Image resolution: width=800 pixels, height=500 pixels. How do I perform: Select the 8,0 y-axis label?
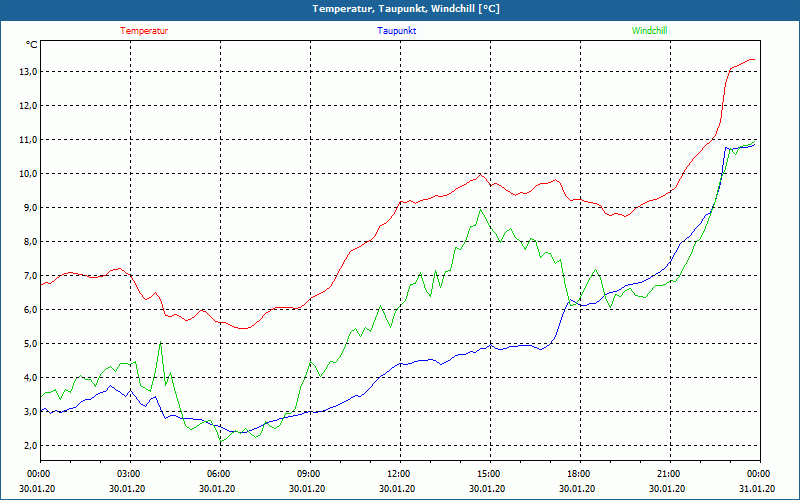pos(30,242)
